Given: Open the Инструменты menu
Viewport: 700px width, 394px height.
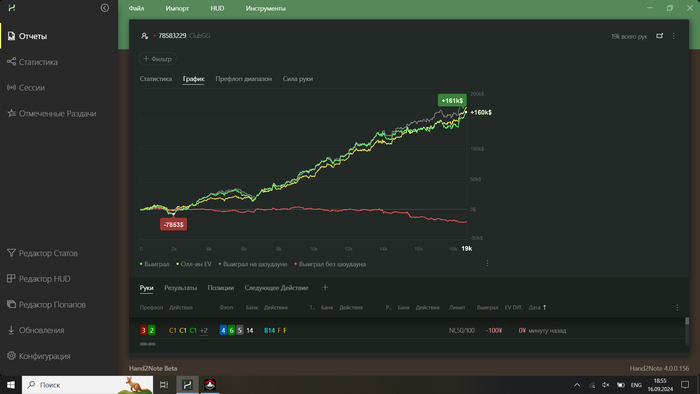Looking at the screenshot, I should pos(266,8).
